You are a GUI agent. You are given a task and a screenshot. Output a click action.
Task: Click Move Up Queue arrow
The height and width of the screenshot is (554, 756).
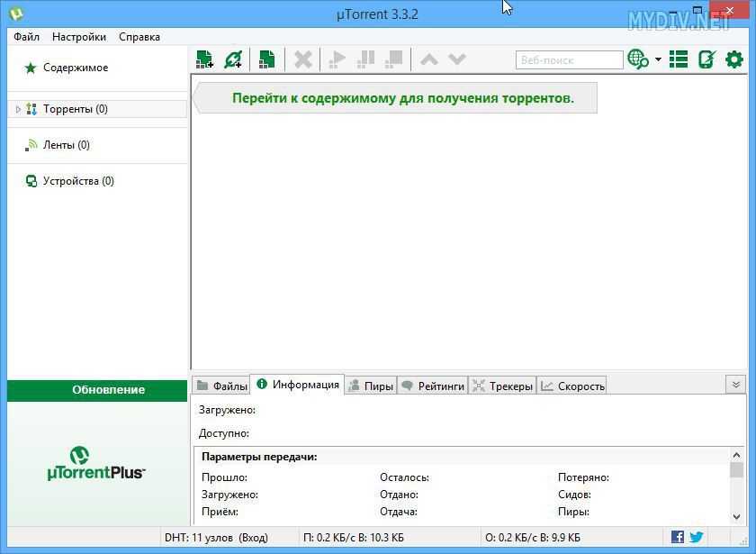pyautogui.click(x=429, y=59)
